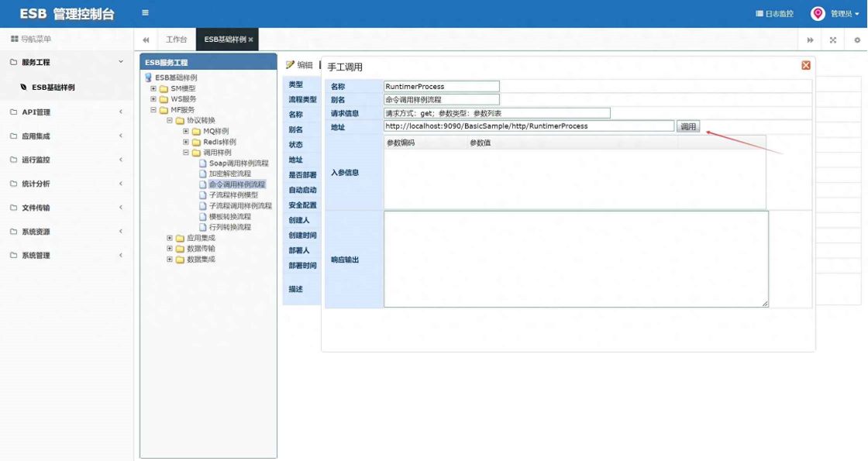Screen dimensions: 868x461
Task: Toggle the hamburger menu icon in header
Action: coord(145,12)
